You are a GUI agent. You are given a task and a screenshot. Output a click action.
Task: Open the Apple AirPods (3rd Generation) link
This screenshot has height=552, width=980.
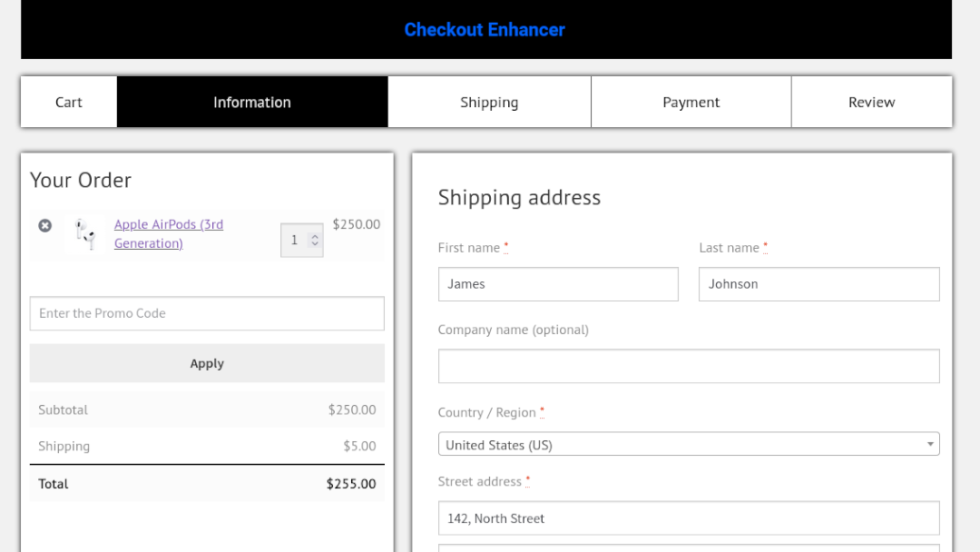tap(169, 233)
